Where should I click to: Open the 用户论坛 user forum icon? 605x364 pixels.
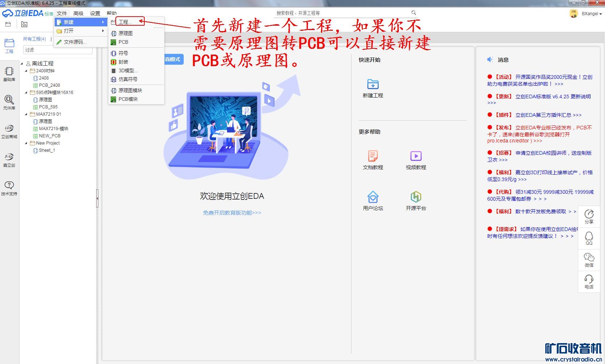[x=373, y=201]
